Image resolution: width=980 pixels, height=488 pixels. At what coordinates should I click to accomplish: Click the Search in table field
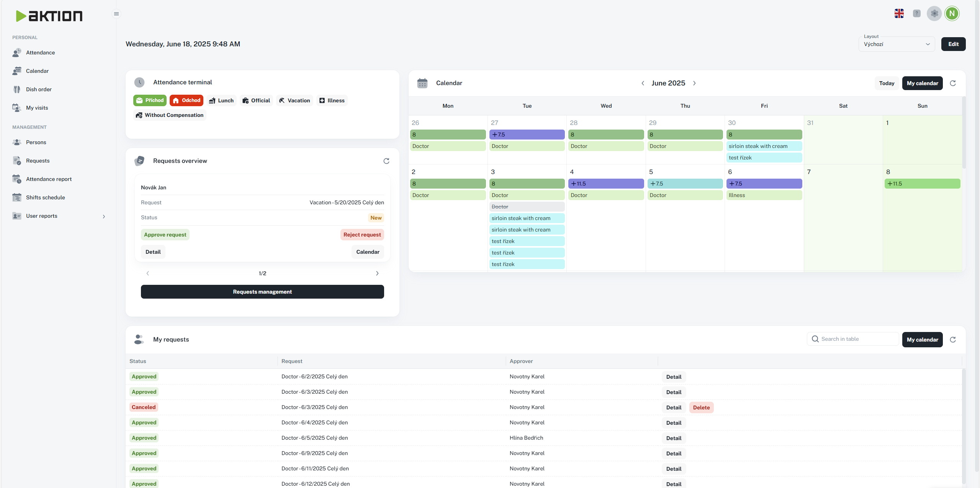[x=857, y=339]
